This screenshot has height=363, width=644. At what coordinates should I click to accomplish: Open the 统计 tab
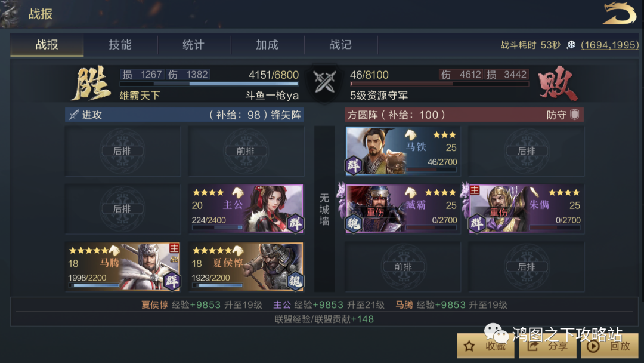(x=194, y=45)
